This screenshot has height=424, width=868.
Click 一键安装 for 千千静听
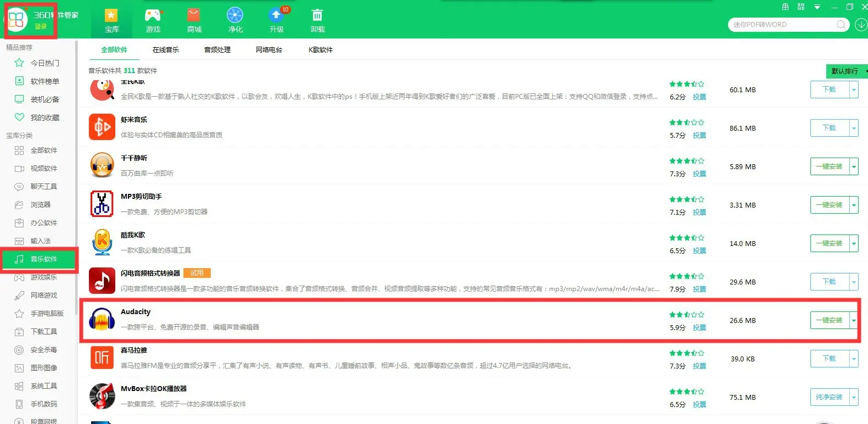coord(830,166)
